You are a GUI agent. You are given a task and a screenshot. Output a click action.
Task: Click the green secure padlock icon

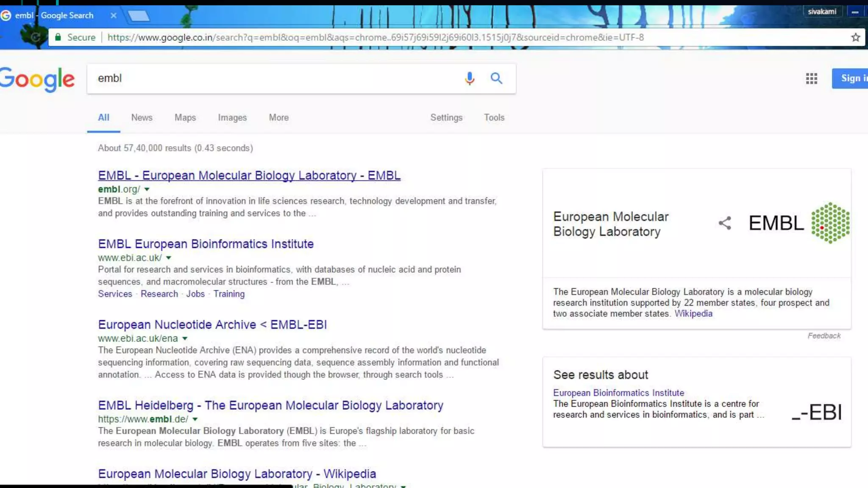click(58, 37)
